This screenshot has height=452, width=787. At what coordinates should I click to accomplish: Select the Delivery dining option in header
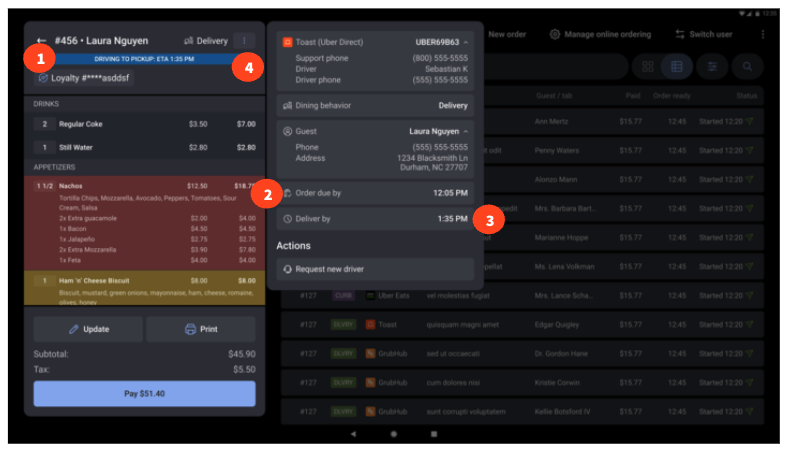pos(205,41)
